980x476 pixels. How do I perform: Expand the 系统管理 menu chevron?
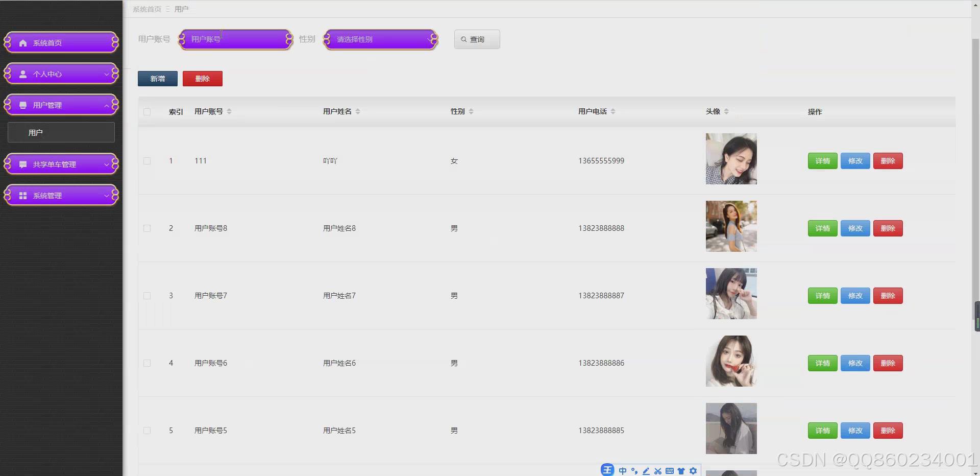[106, 196]
